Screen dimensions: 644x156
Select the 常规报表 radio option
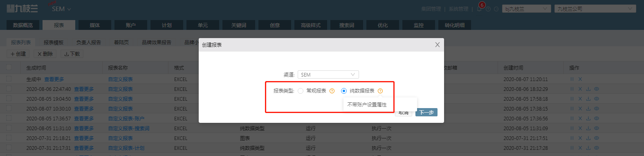click(301, 91)
